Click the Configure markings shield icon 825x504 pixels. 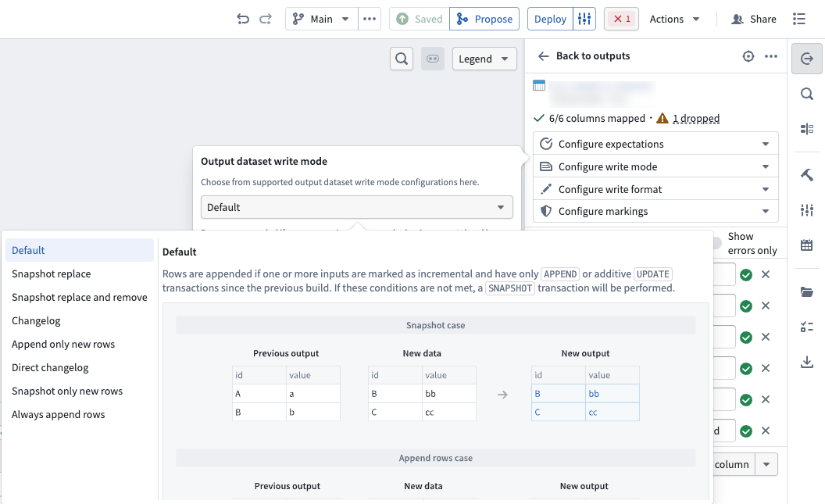546,211
